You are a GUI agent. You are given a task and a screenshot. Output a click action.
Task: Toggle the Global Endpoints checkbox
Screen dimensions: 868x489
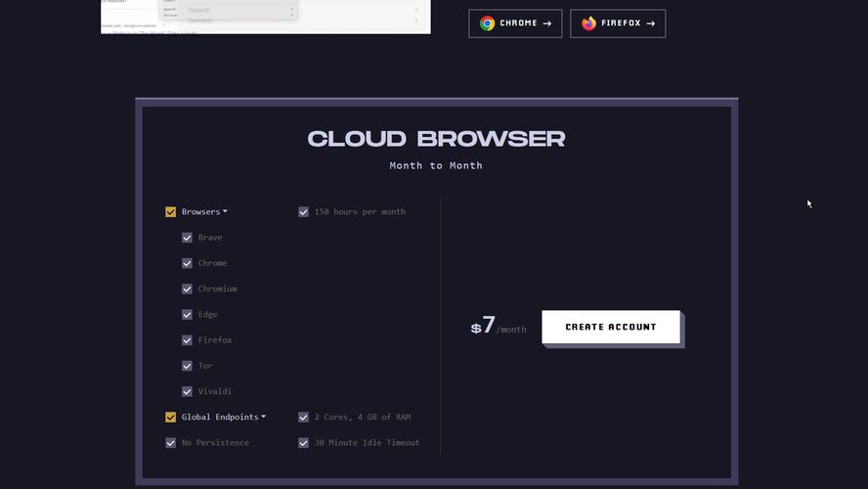(170, 417)
